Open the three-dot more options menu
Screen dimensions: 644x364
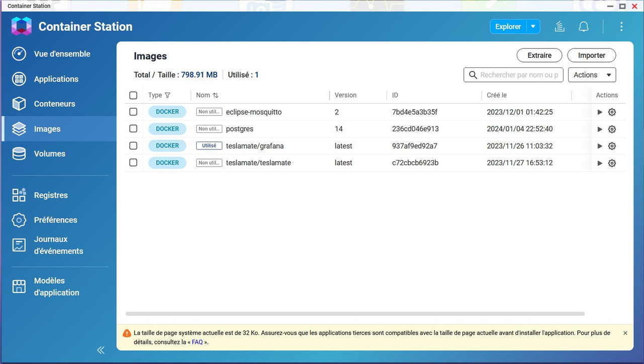621,27
